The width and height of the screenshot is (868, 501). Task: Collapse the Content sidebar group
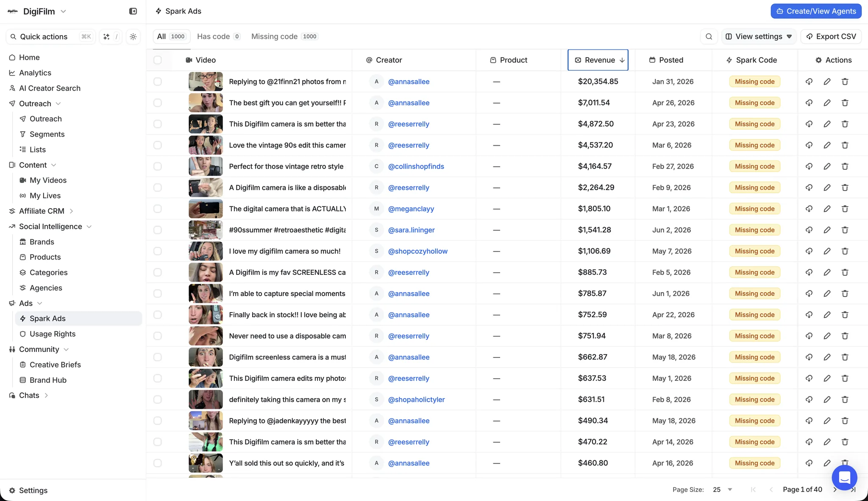[x=53, y=165]
